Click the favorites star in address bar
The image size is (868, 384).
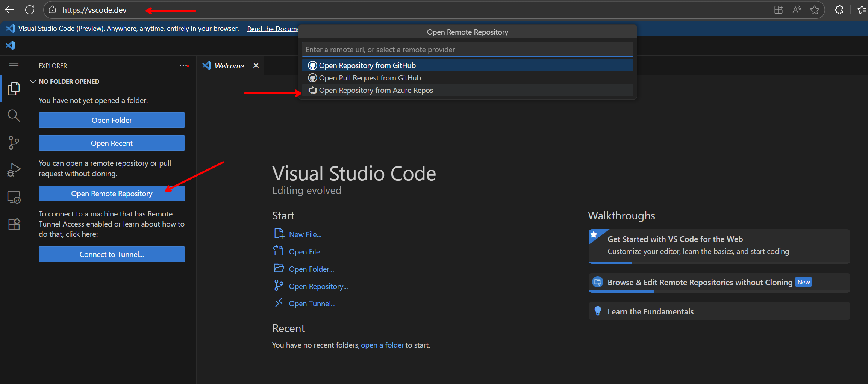coord(815,10)
